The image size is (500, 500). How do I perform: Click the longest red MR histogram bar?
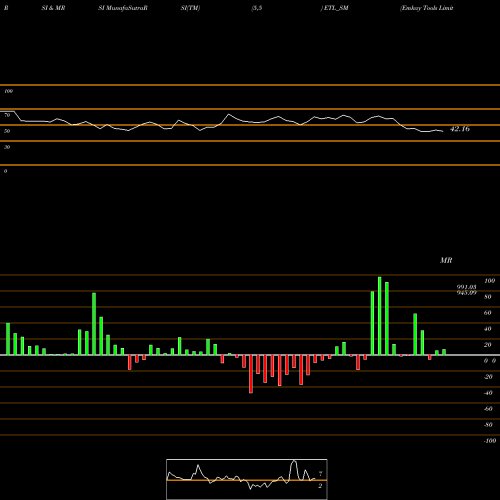[x=251, y=374]
